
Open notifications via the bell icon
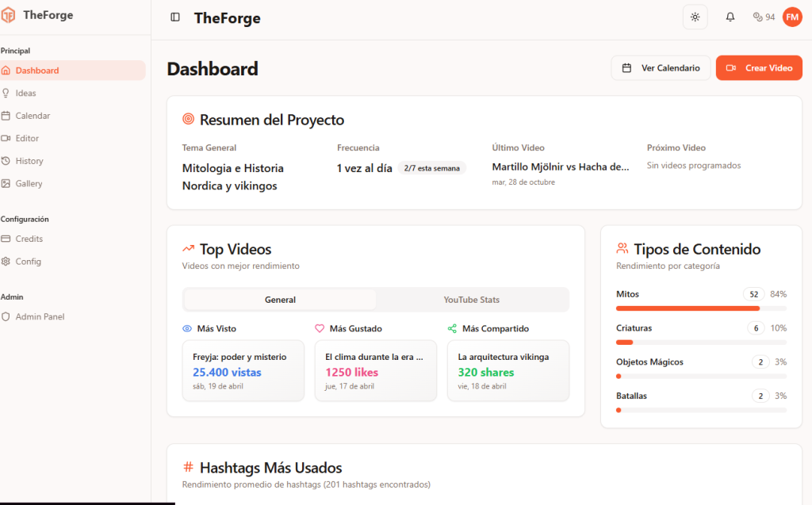point(730,17)
